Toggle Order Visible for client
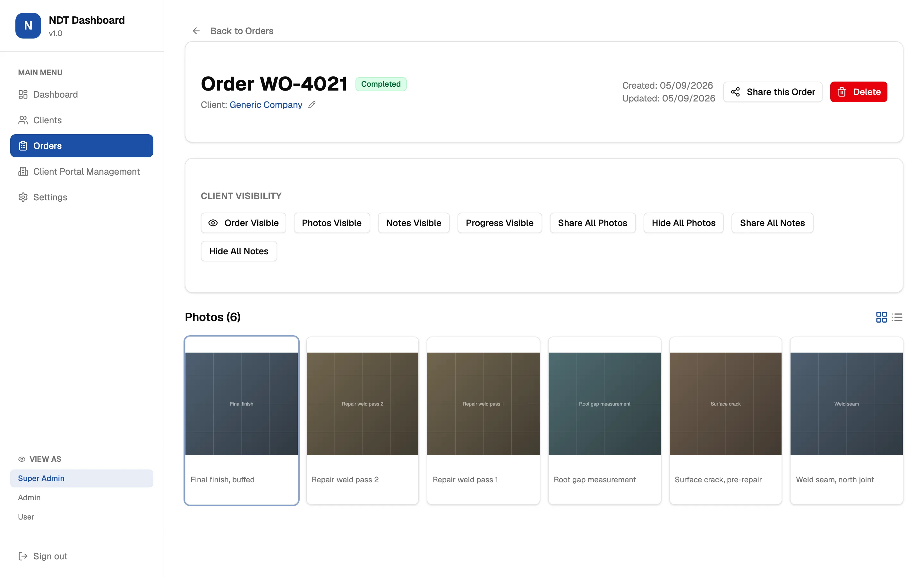This screenshot has height=578, width=924. [243, 223]
